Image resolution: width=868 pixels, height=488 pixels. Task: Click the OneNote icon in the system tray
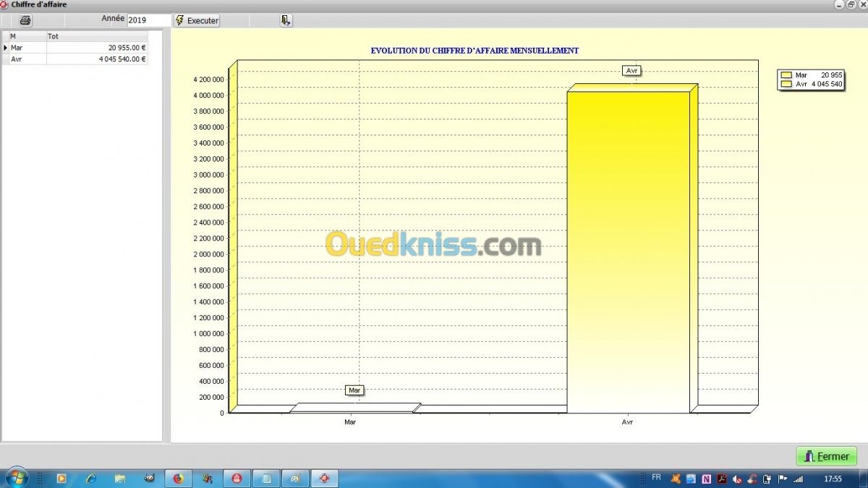(x=706, y=478)
